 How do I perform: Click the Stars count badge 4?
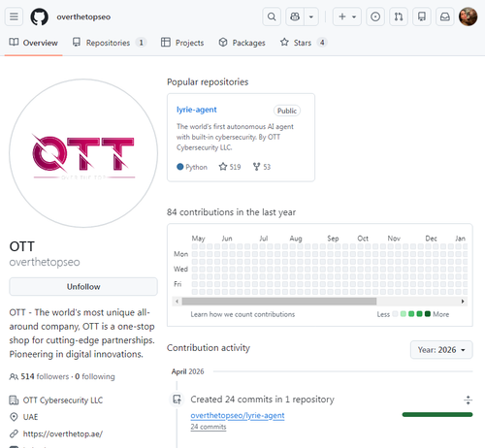322,43
